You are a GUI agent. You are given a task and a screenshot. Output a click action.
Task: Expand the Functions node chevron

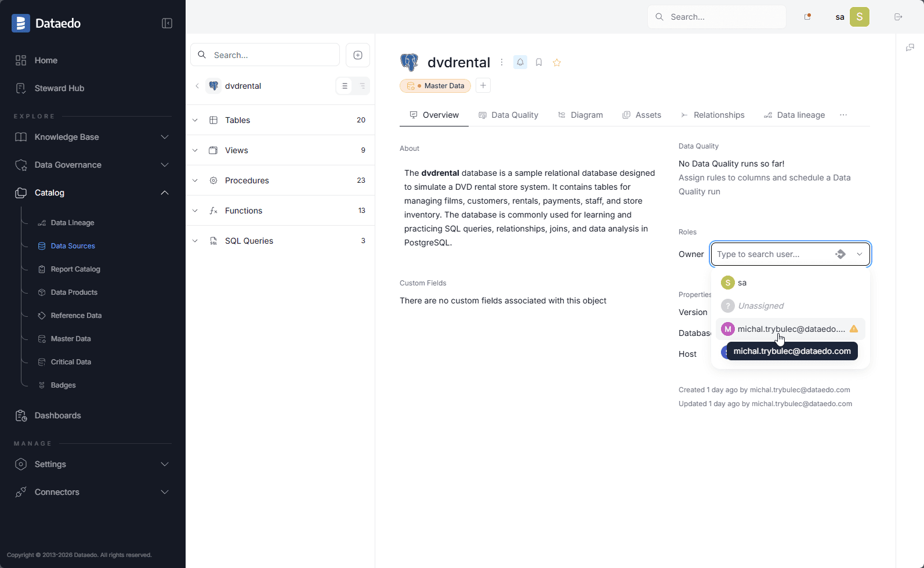[195, 211]
